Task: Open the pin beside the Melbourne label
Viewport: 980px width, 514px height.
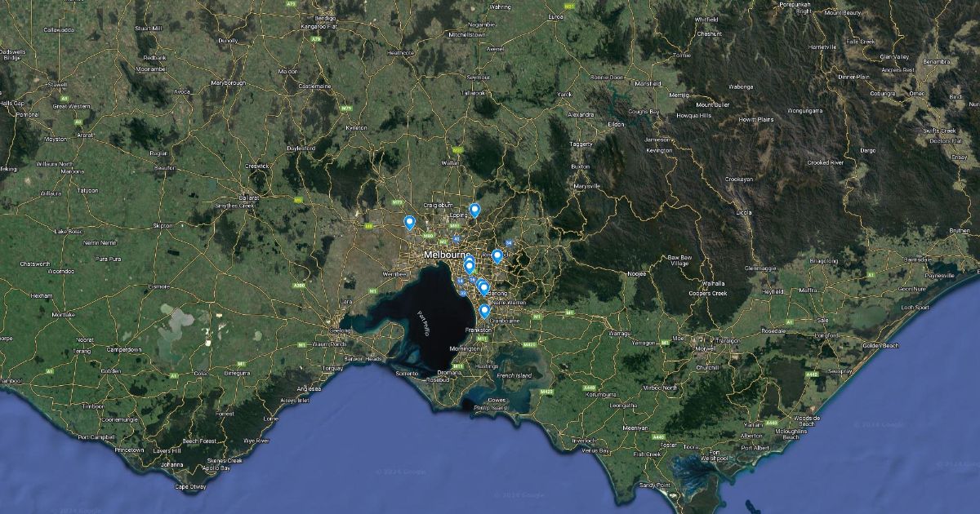Action: pyautogui.click(x=469, y=264)
